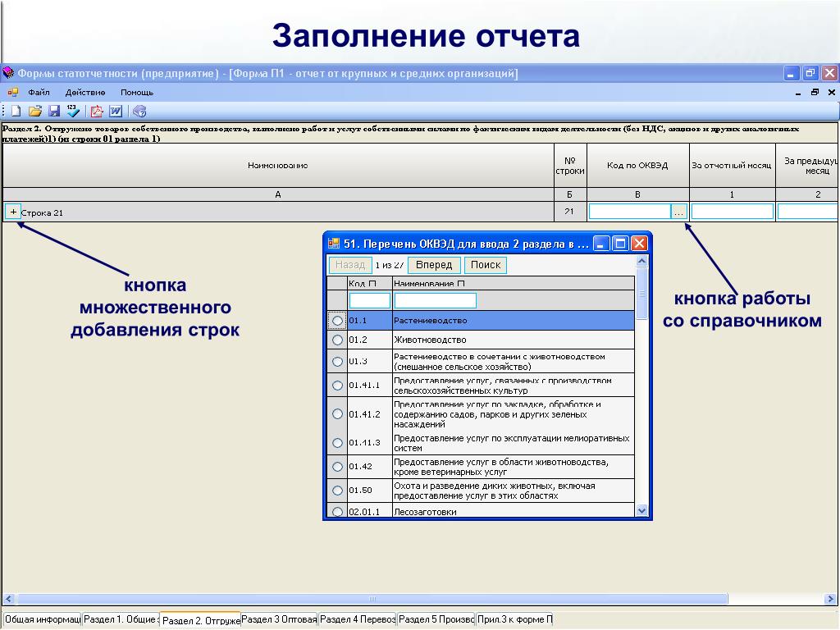Click the application icon in the main title bar
Viewport: 840px width, 630px height.
click(8, 73)
